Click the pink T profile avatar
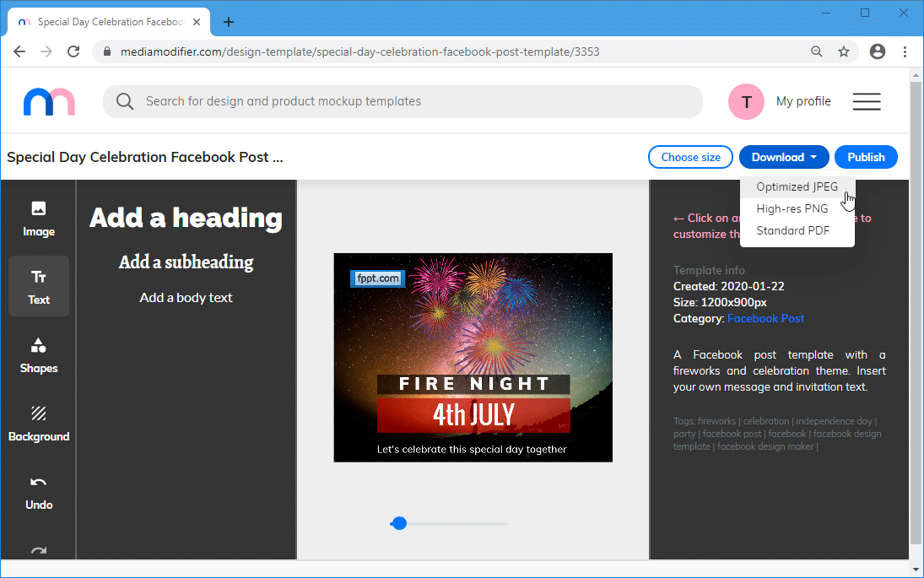Screen dimensions: 924x578 (x=746, y=102)
